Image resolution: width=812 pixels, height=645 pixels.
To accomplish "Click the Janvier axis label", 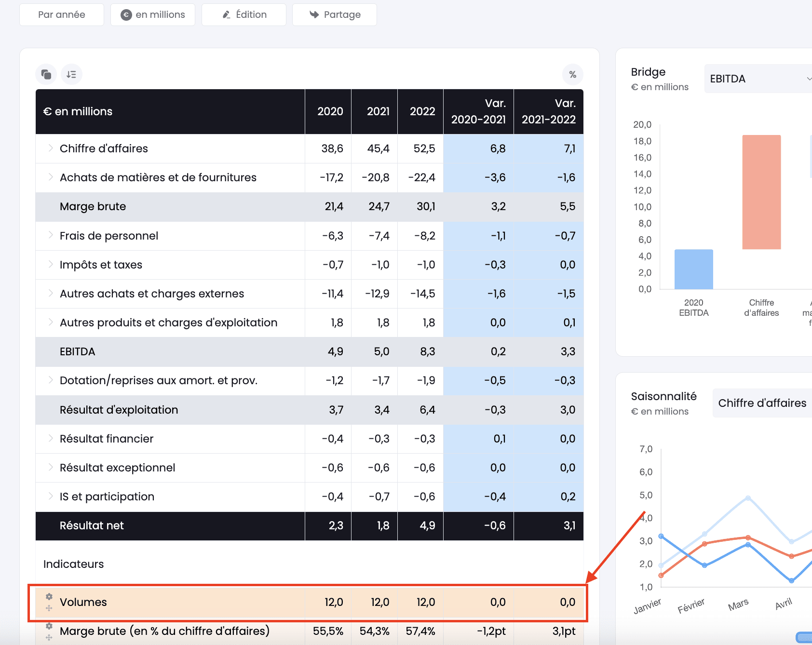I will coord(647,606).
